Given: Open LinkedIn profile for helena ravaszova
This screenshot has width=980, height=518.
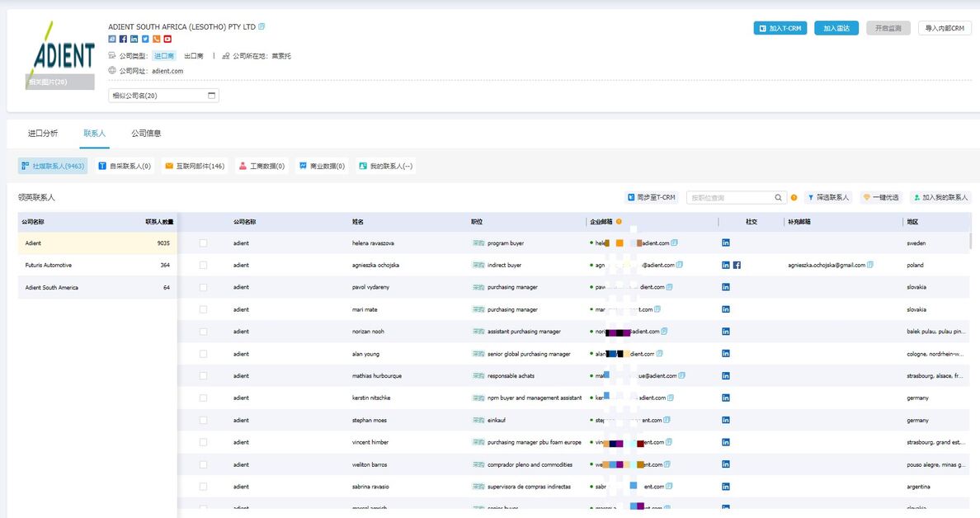Looking at the screenshot, I should (x=726, y=243).
